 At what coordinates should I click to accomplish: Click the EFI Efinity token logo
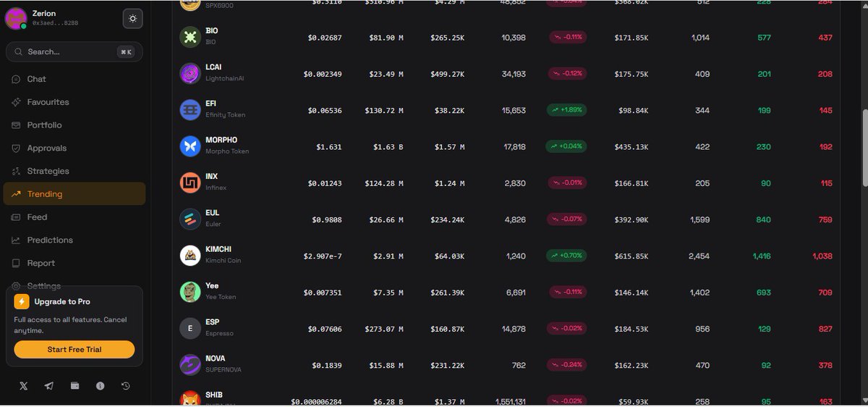click(x=190, y=110)
